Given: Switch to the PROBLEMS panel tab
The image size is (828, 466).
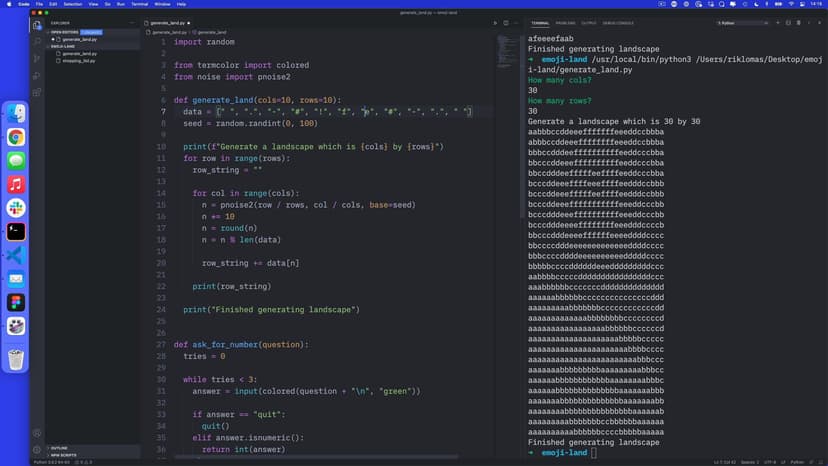Looking at the screenshot, I should pos(566,22).
